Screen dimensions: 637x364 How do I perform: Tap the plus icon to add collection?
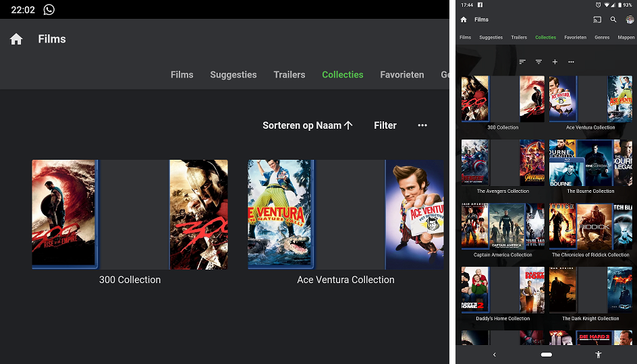[555, 62]
